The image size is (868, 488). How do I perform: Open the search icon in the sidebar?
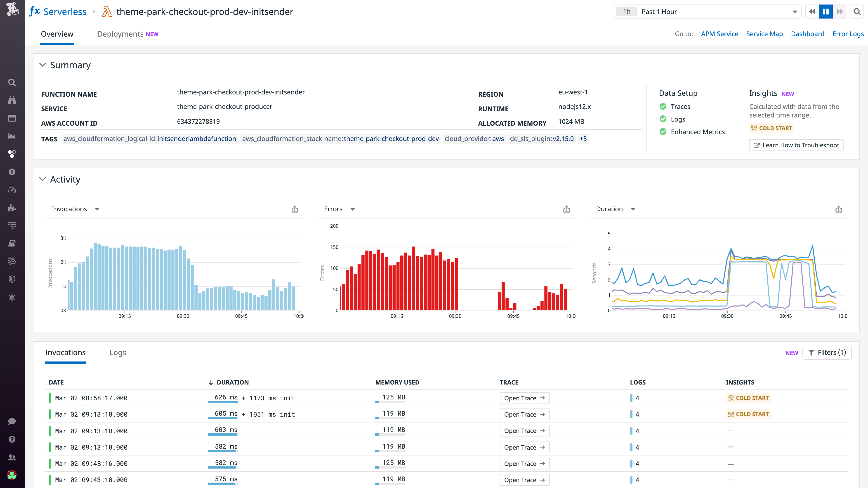click(12, 82)
